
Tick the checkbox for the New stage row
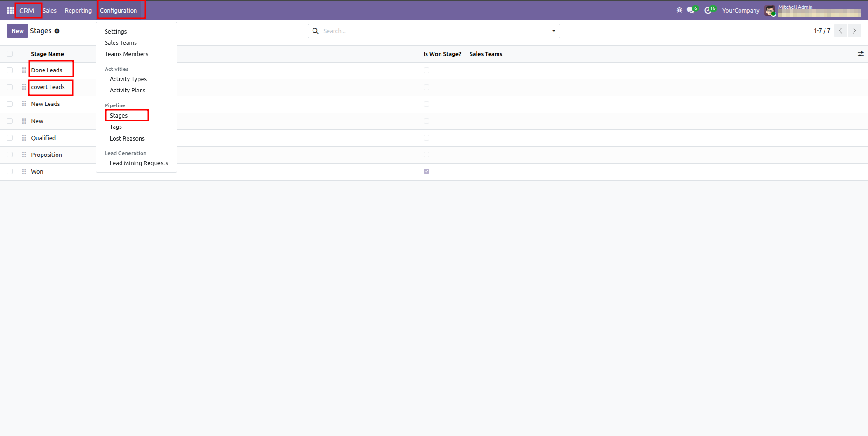[x=9, y=121]
